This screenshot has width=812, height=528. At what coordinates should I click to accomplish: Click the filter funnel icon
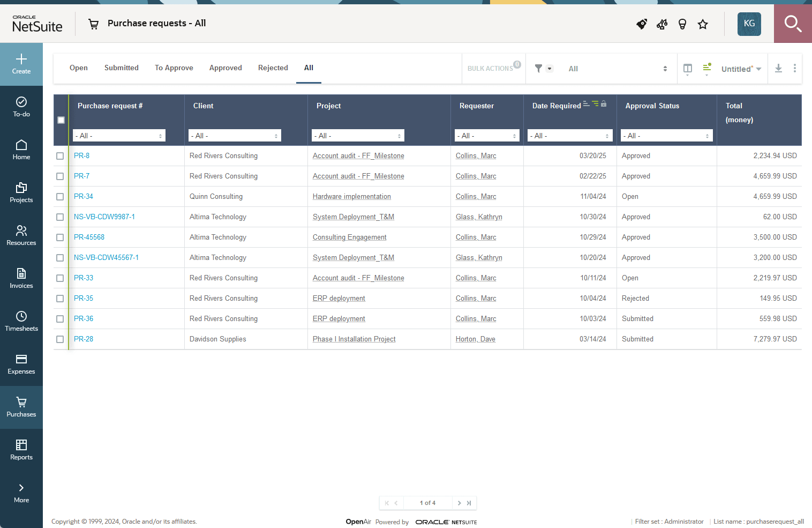[538, 69]
